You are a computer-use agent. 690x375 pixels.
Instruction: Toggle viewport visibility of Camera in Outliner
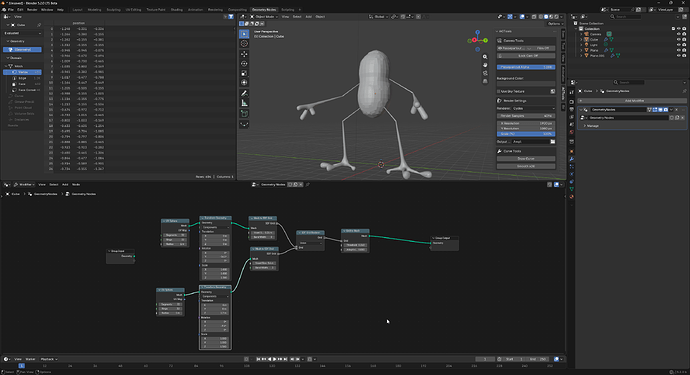pos(678,34)
